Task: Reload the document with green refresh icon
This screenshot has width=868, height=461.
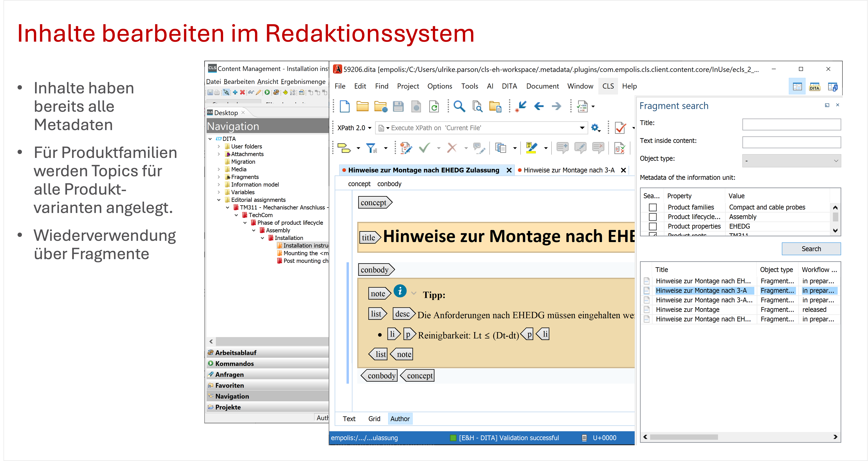Action: pos(434,106)
